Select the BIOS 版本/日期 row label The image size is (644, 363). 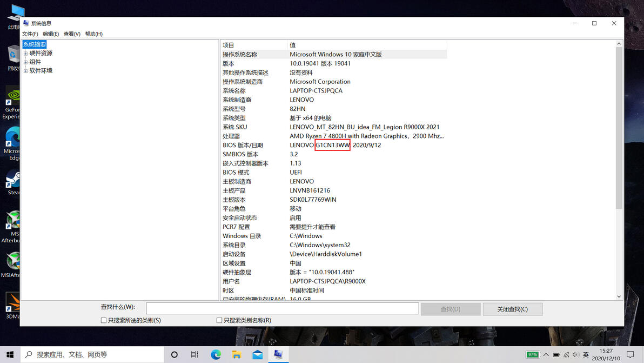pos(243,145)
